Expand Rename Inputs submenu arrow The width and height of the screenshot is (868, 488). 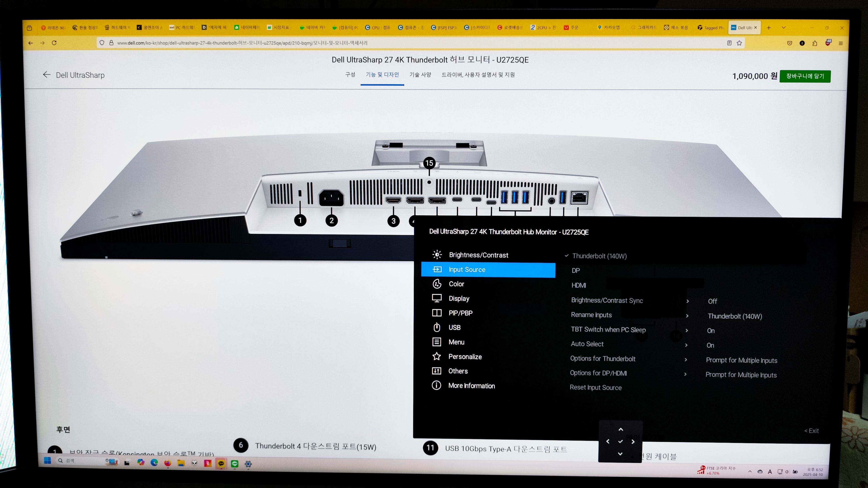687,316
